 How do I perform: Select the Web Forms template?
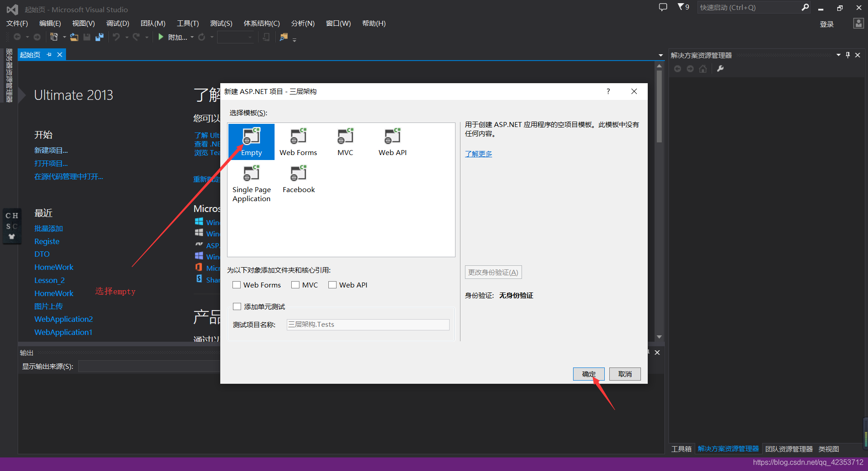pos(298,142)
